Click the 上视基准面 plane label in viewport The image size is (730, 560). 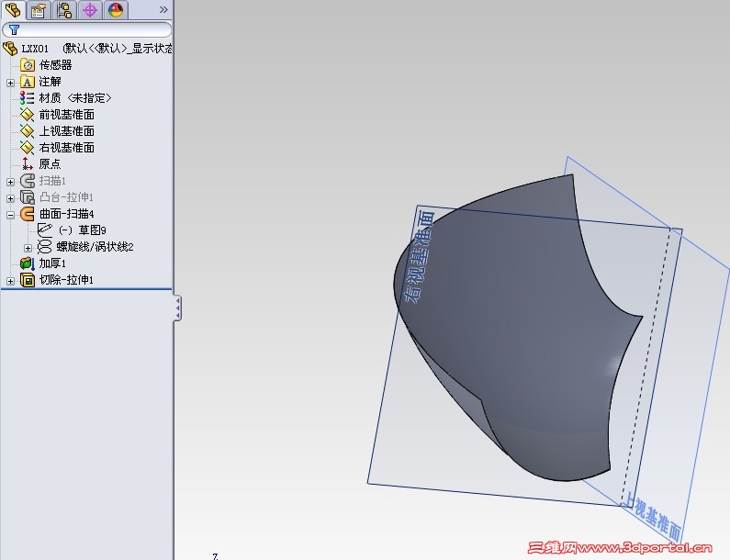653,517
